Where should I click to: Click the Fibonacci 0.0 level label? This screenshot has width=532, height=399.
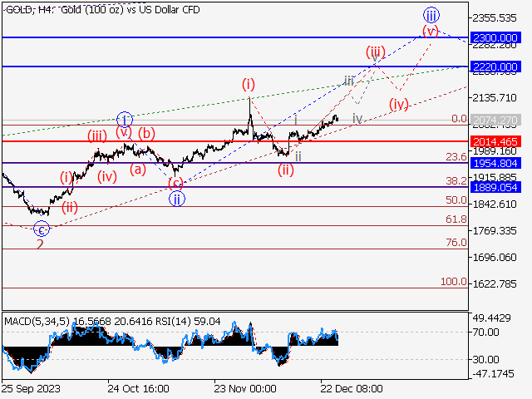click(x=459, y=119)
